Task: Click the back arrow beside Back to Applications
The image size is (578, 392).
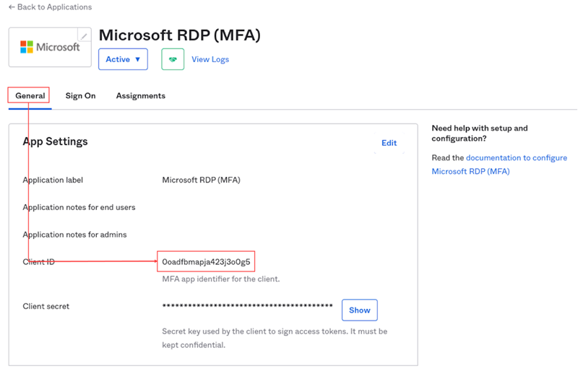Action: click(12, 7)
